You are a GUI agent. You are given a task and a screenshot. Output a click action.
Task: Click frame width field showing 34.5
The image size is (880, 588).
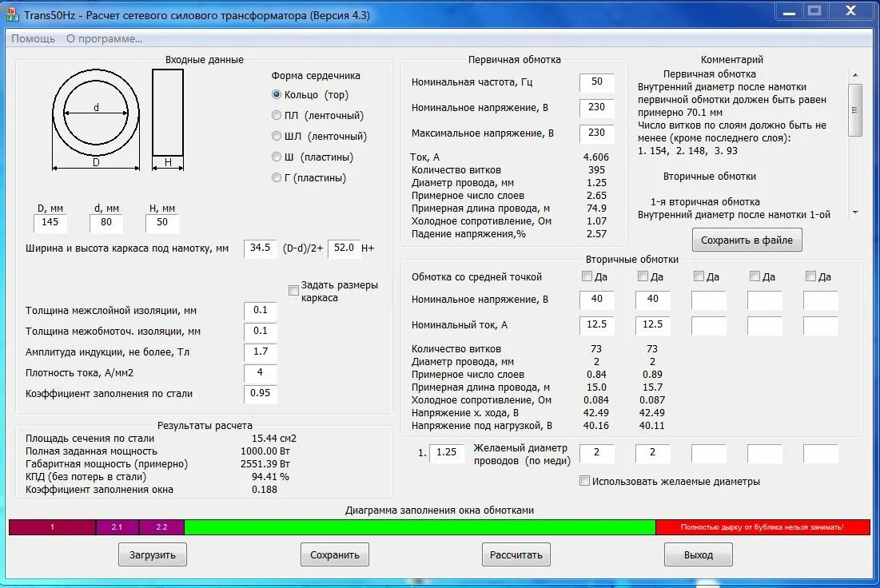pos(261,248)
